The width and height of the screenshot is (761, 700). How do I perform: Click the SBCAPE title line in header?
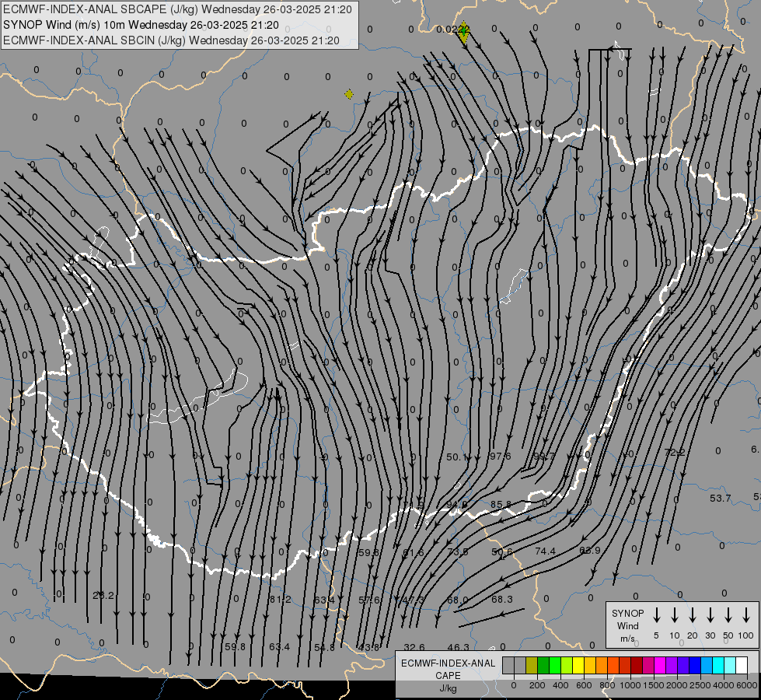pos(178,9)
